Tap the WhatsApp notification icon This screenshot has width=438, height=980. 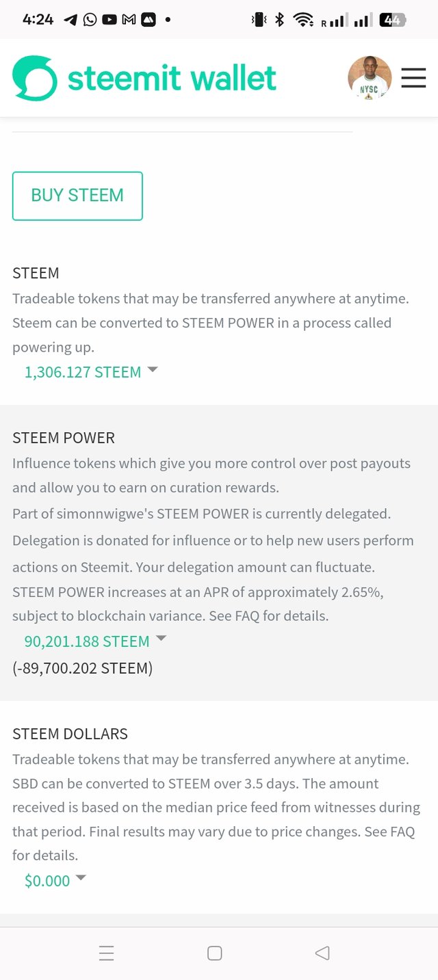[90, 20]
